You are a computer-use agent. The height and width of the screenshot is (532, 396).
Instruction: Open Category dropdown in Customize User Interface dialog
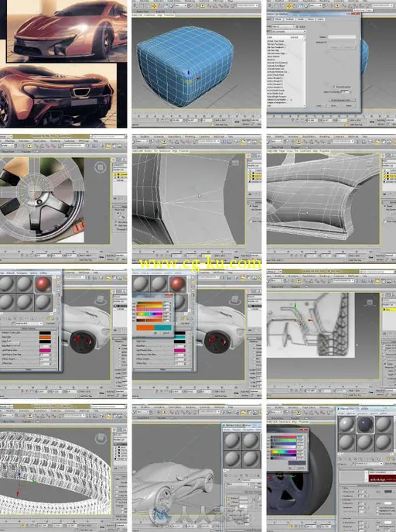click(288, 32)
